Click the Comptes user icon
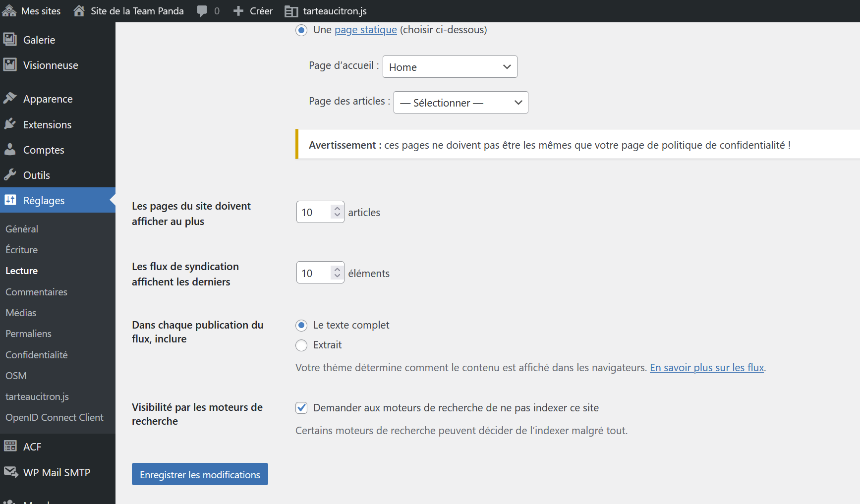This screenshot has width=860, height=504. pyautogui.click(x=10, y=150)
